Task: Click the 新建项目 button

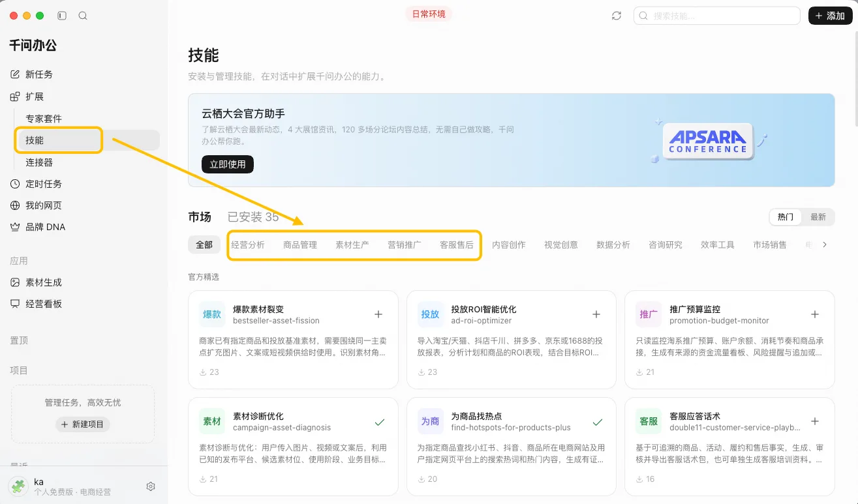Action: [83, 424]
